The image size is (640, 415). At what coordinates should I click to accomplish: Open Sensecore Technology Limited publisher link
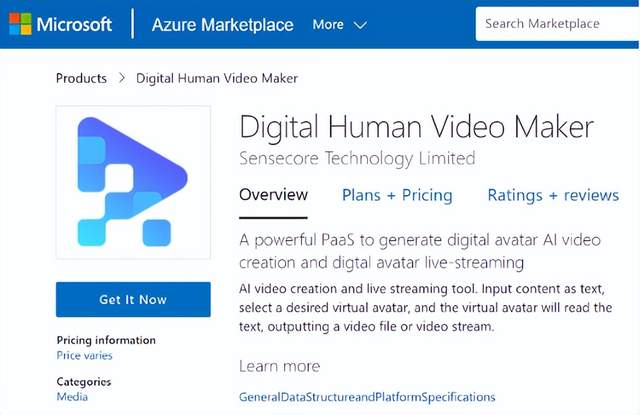[x=357, y=158]
